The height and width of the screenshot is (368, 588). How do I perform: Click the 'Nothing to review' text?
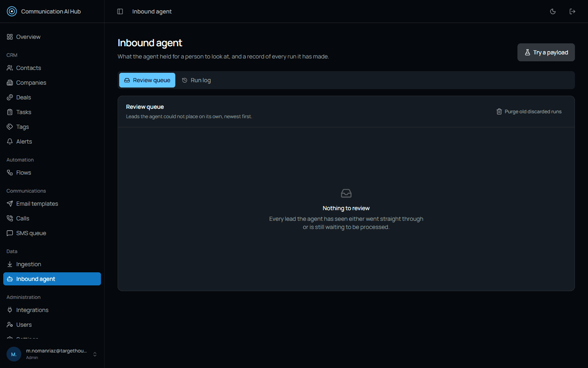(346, 208)
